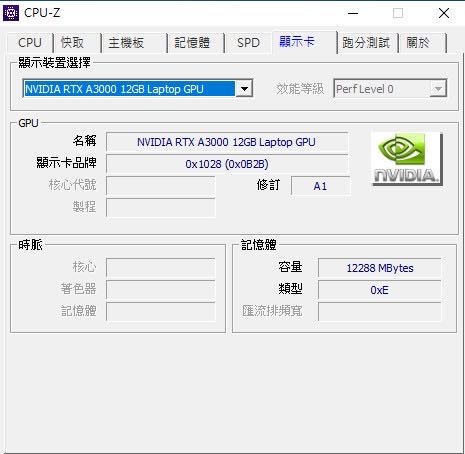The height and width of the screenshot is (454, 465).
Task: Click the GPU name field NVIDIA RTX A3000
Action: (227, 142)
